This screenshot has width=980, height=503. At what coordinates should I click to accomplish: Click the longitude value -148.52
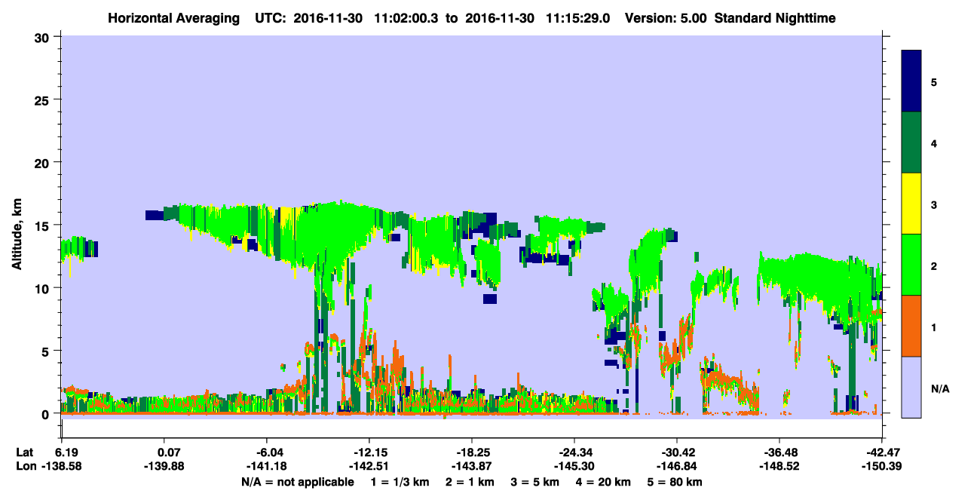[779, 466]
